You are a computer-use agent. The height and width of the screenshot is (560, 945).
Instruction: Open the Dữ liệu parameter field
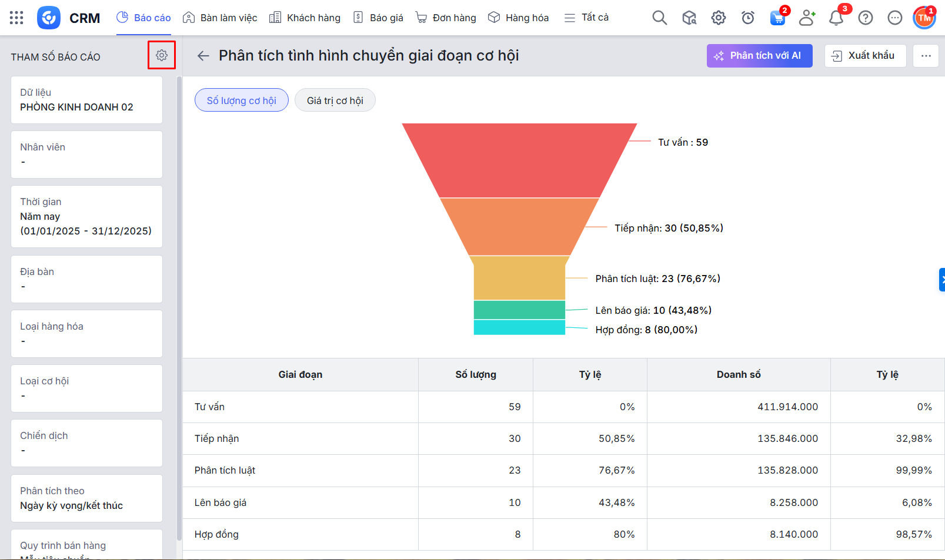point(86,100)
